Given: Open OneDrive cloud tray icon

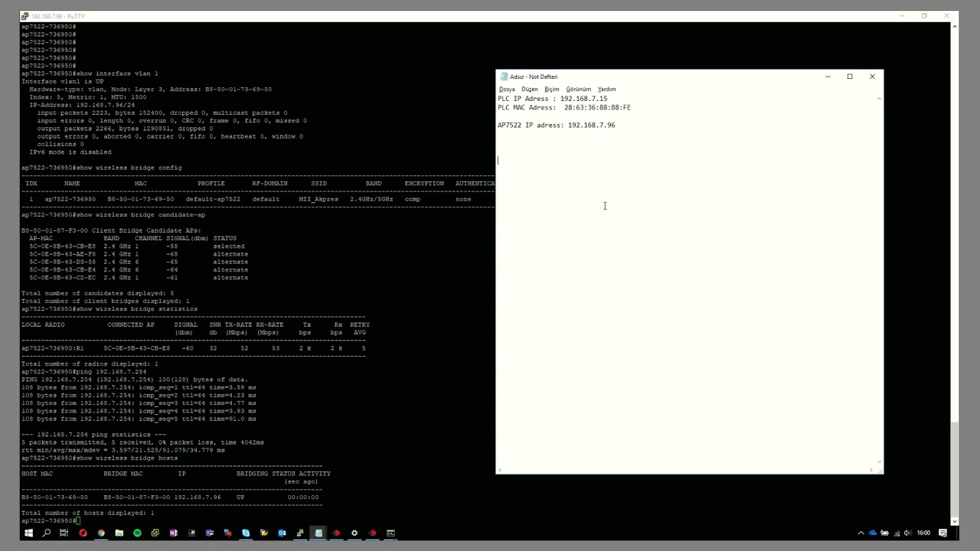Looking at the screenshot, I should [873, 533].
